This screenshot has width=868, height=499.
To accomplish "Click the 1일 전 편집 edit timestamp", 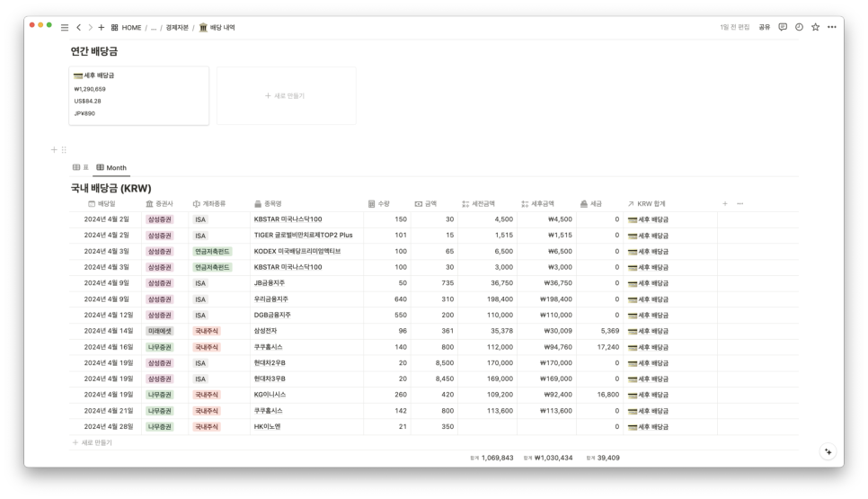I will point(735,27).
